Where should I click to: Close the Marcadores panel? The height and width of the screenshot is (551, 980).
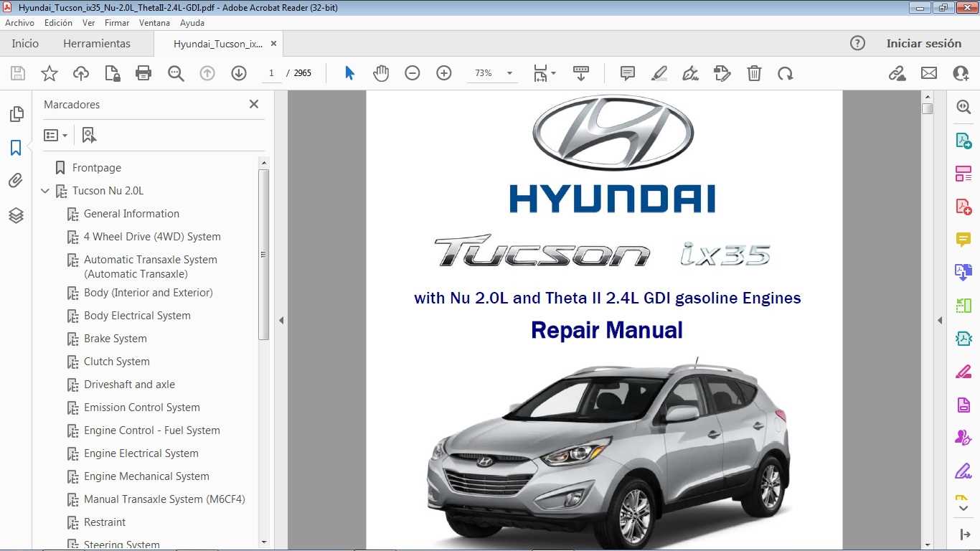pos(253,104)
